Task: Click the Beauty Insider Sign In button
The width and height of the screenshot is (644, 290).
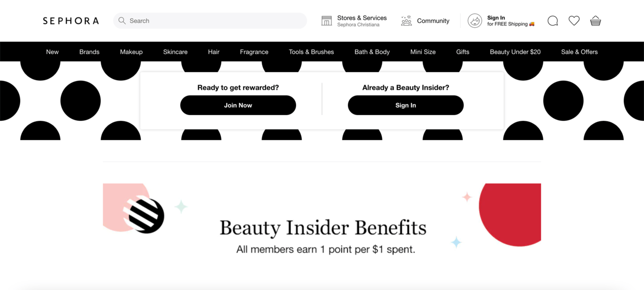Action: 406,105
